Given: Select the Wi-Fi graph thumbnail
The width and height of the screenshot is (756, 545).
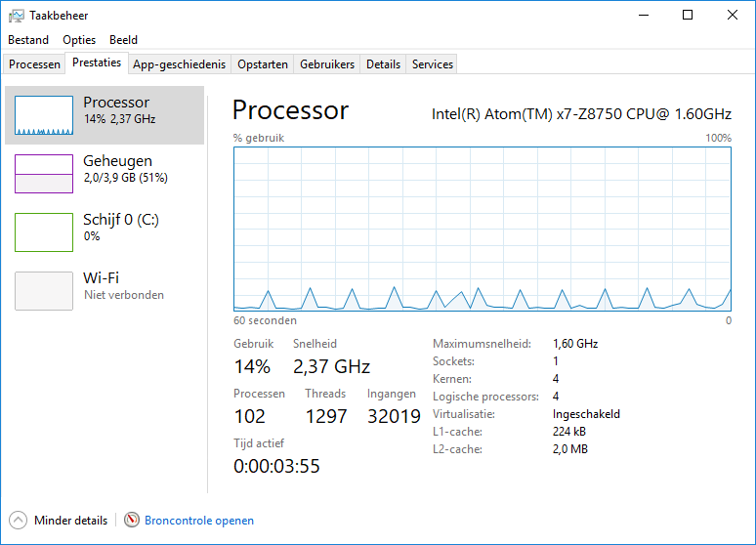Looking at the screenshot, I should pyautogui.click(x=44, y=291).
